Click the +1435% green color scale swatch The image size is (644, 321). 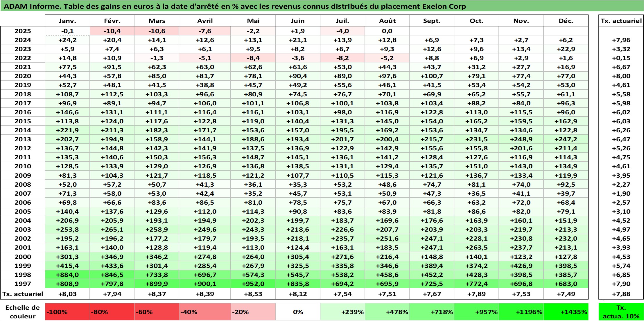pos(566,312)
